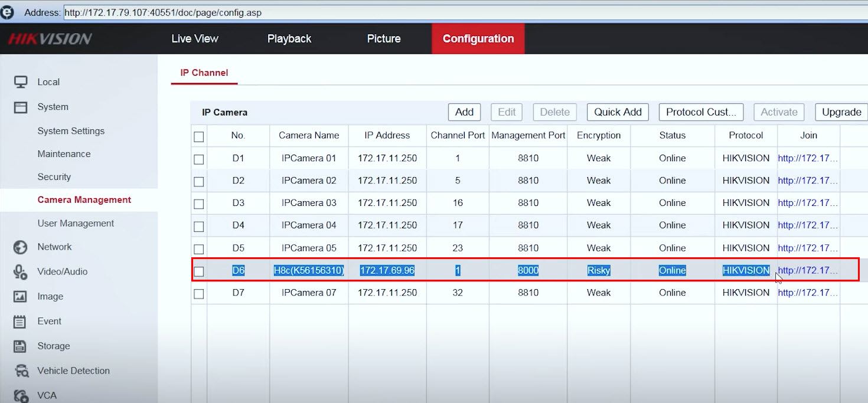Expand the Storage section in sidebar
The height and width of the screenshot is (403, 868).
(x=53, y=346)
